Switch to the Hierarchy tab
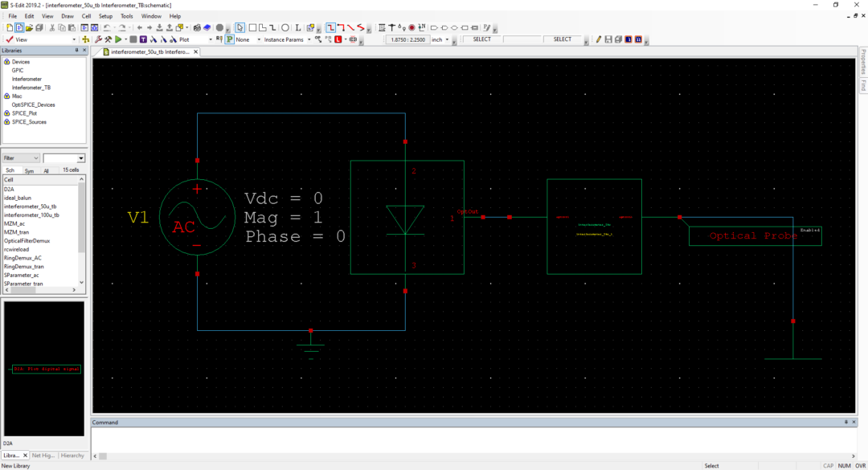 (x=72, y=456)
